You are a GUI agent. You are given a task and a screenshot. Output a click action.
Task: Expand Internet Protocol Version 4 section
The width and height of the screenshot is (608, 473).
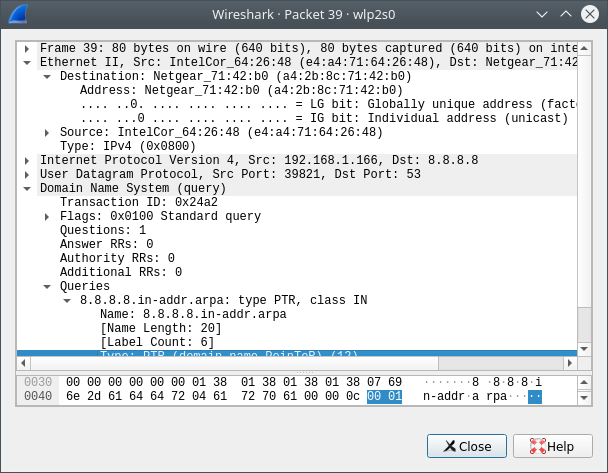[27, 161]
